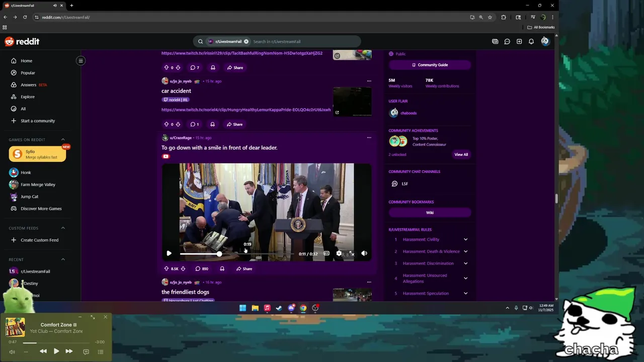Image resolution: width=644 pixels, height=362 pixels.
Task: Open more options for car accident post
Action: tap(369, 81)
